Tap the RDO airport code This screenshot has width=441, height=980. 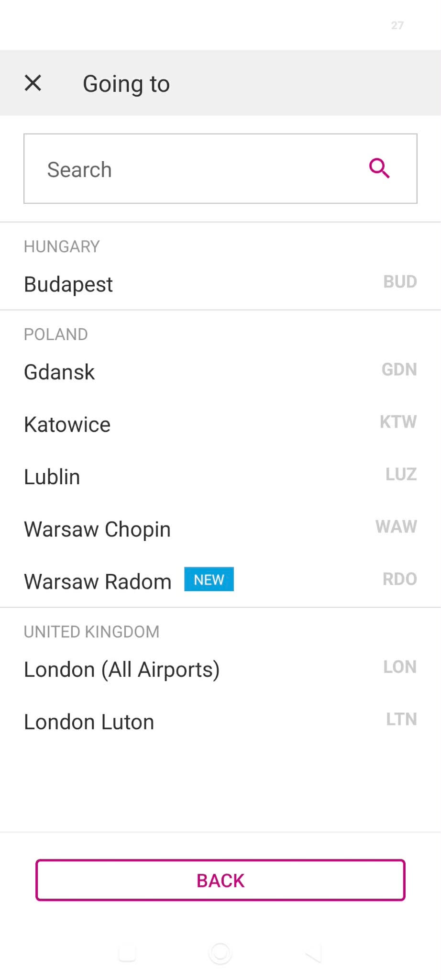click(x=400, y=579)
